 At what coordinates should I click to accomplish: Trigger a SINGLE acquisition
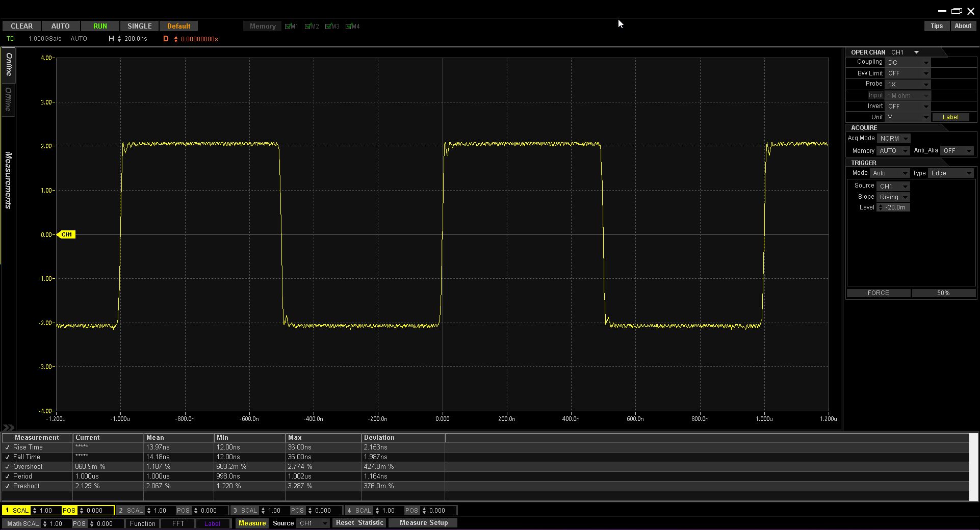click(x=139, y=26)
